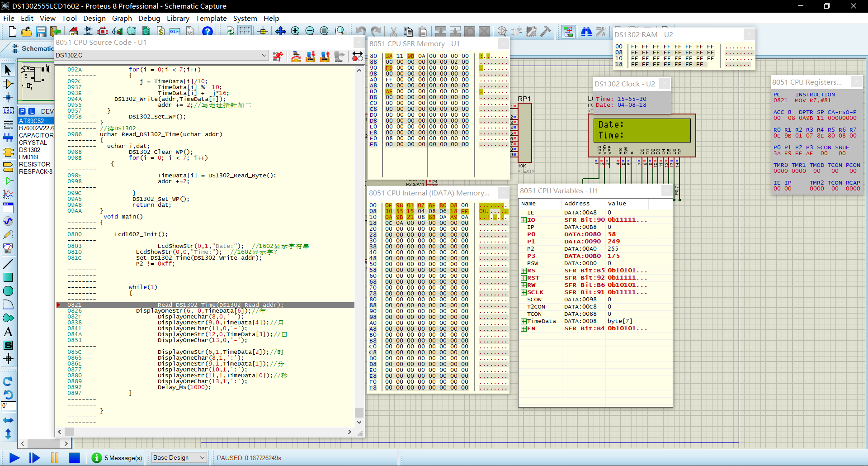Click the Step Into icon in Source Code
The width and height of the screenshot is (868, 466).
click(311, 56)
